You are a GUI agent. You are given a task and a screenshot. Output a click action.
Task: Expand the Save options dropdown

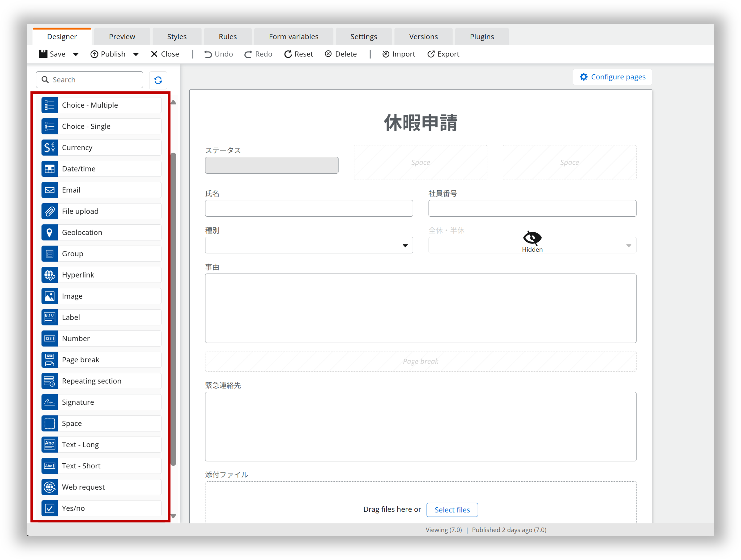tap(76, 54)
